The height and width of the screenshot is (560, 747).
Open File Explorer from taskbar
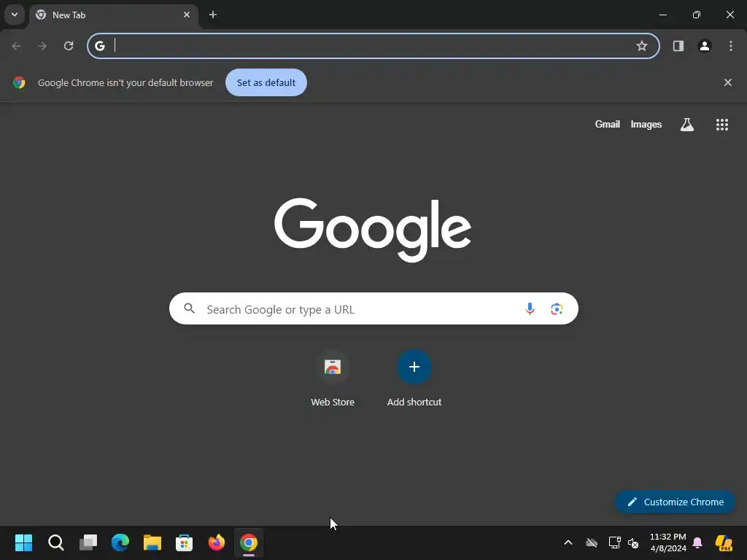pyautogui.click(x=152, y=542)
